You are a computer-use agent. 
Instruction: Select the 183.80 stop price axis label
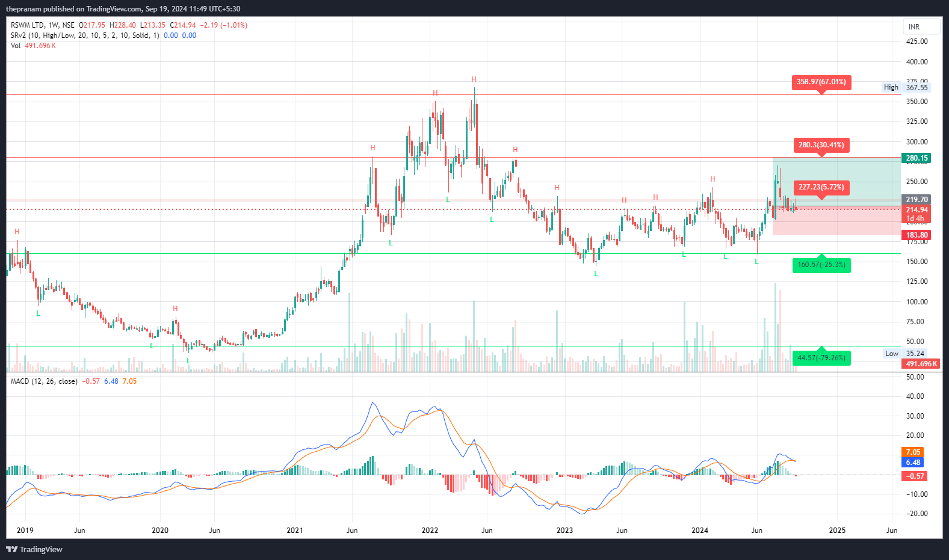coord(917,235)
